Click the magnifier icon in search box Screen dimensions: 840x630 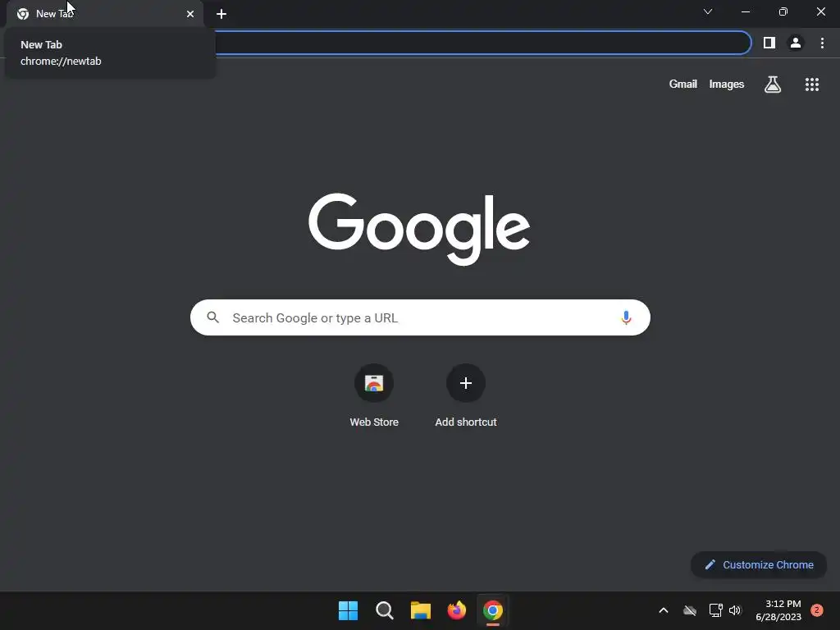(x=212, y=317)
